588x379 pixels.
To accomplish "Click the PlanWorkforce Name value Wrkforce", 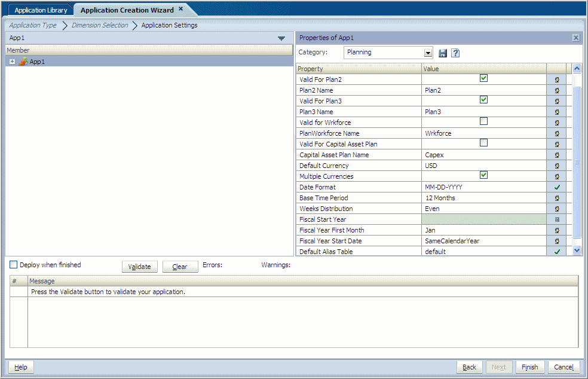I will 484,133.
